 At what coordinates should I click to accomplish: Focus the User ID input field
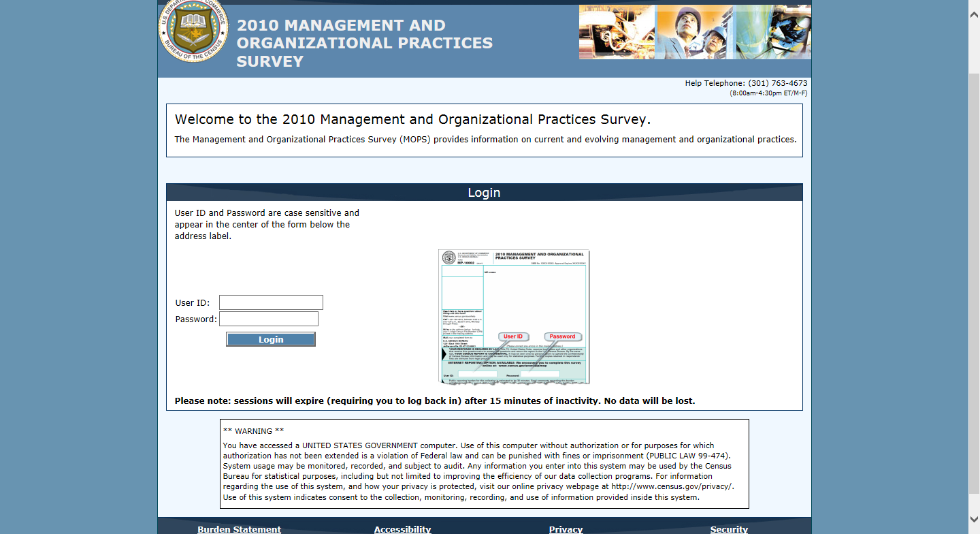pyautogui.click(x=271, y=302)
